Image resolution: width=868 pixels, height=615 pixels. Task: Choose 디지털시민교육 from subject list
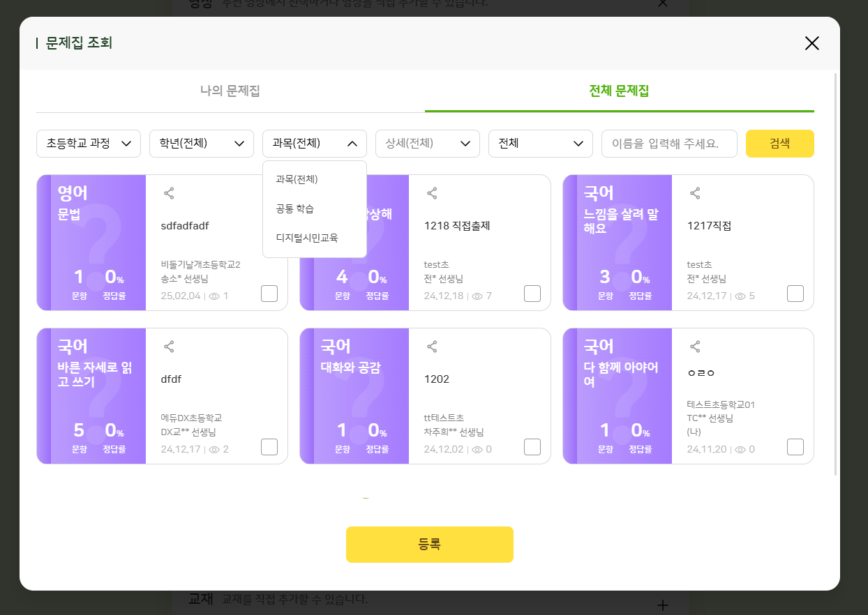point(307,238)
